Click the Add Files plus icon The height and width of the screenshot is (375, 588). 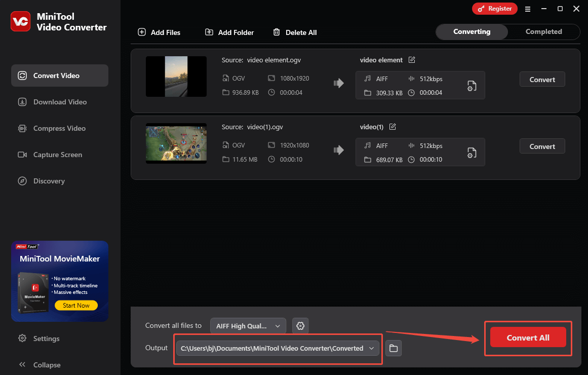[142, 32]
